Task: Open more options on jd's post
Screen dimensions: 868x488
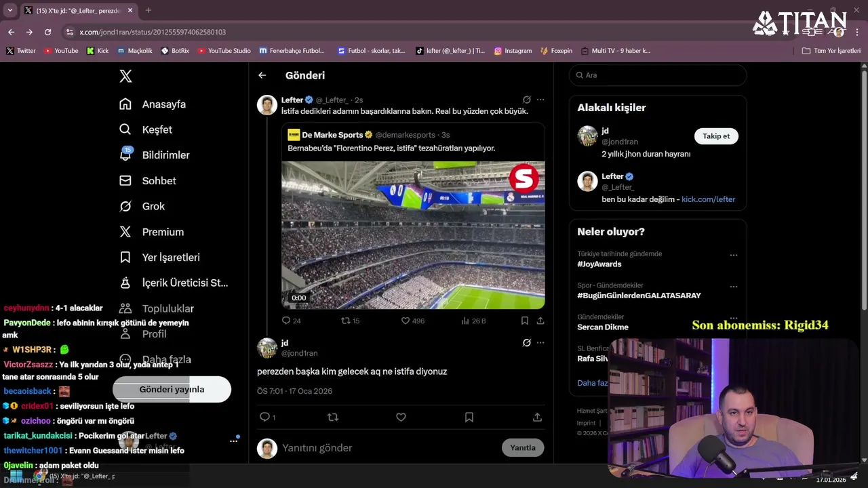Action: [540, 343]
